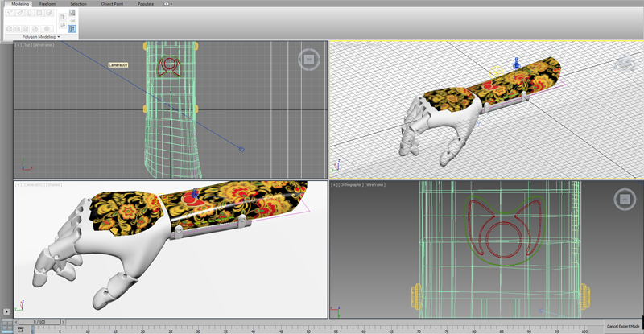Click third cube icon in ribbon's lower row
The width and height of the screenshot is (644, 334).
point(26,29)
